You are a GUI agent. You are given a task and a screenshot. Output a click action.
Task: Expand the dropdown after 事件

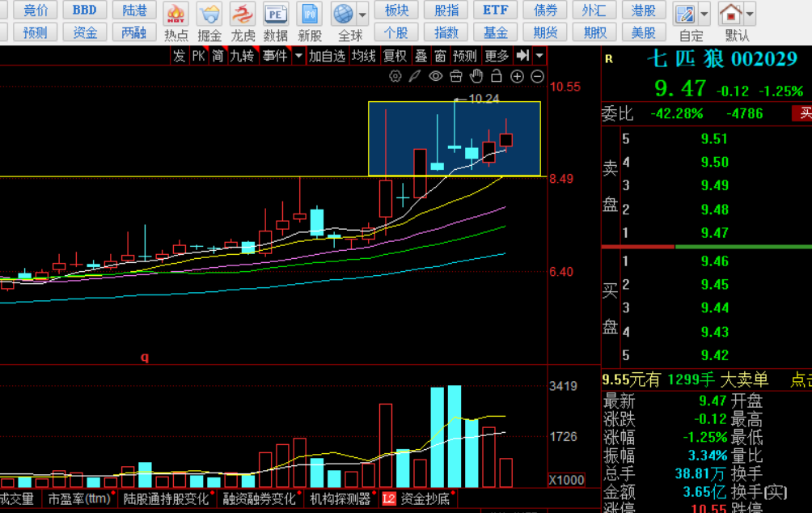(x=298, y=56)
